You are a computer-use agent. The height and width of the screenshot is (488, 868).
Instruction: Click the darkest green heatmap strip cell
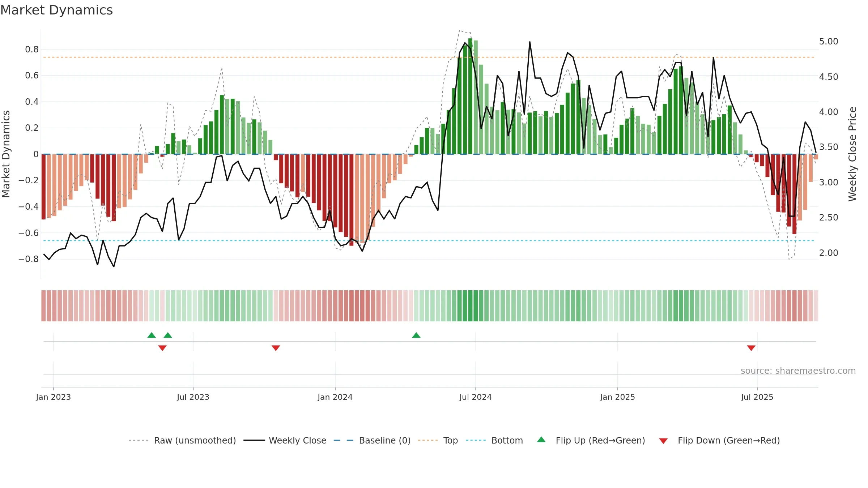click(470, 306)
